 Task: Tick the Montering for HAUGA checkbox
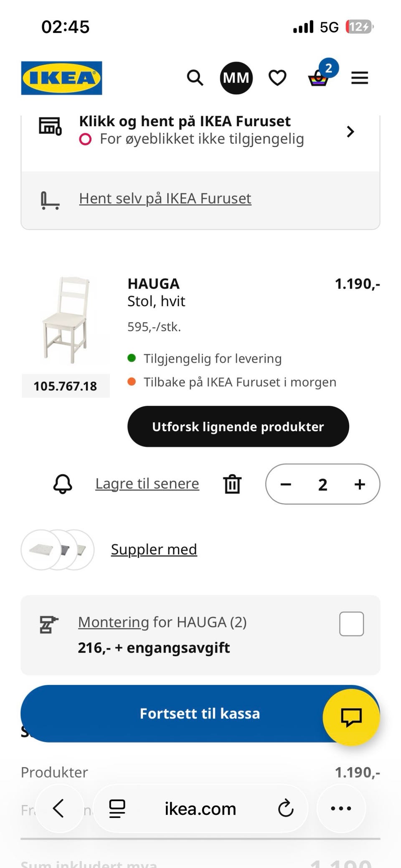point(351,624)
